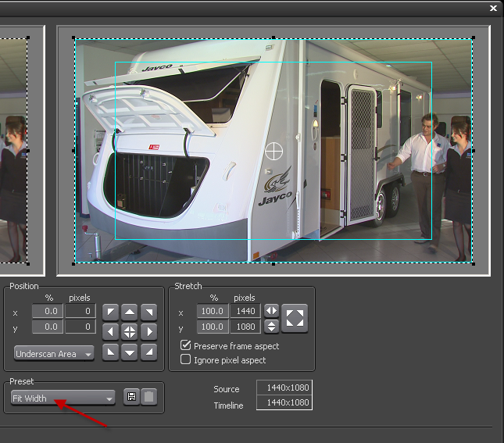The height and width of the screenshot is (443, 504).
Task: Save the current preset with floppy icon
Action: pos(131,397)
